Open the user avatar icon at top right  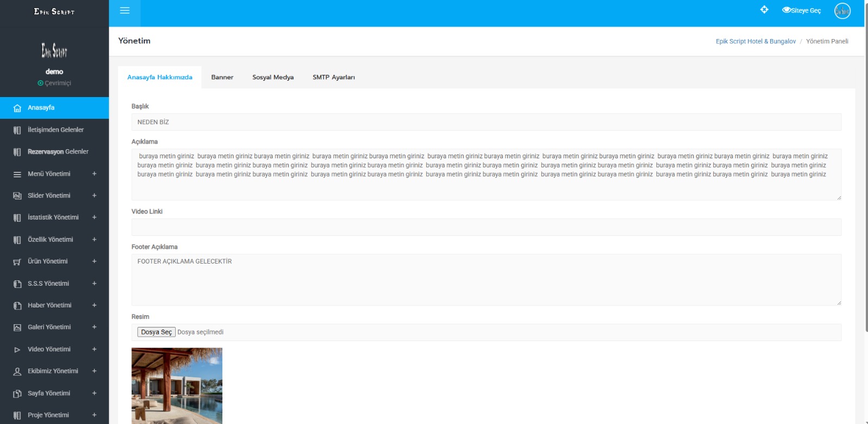click(842, 11)
